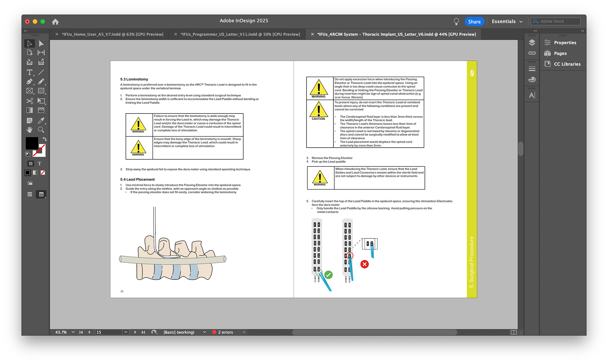Open the Character styles panel icon
Screen dimensions: 608x364
coord(532,95)
